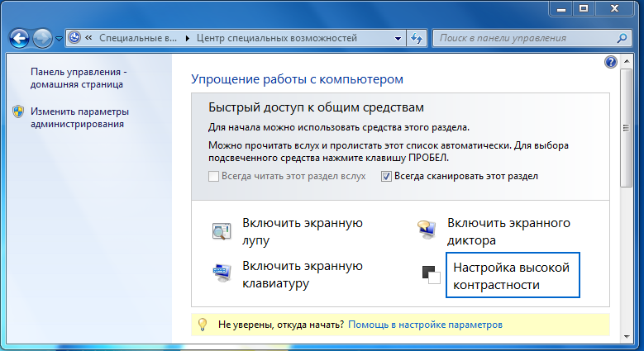Viewport: 644px width, 351px height.
Task: Click the double-chevron in the address bar
Action: click(x=88, y=38)
